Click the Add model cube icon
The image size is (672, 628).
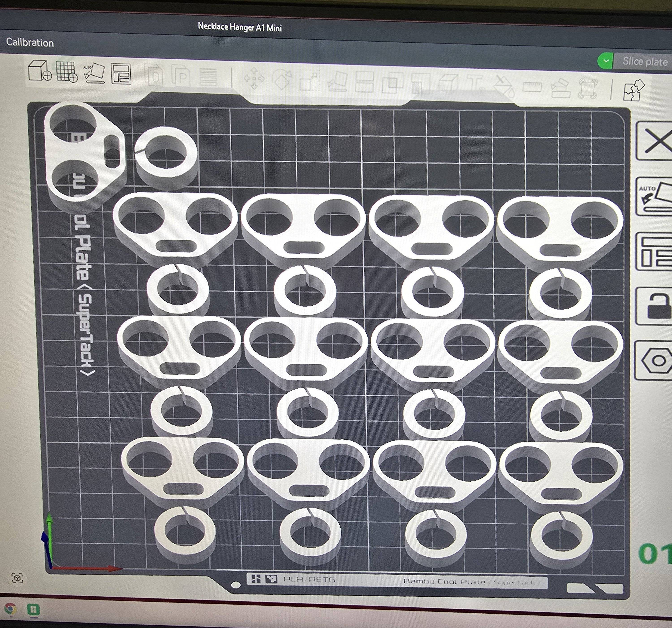(x=39, y=71)
